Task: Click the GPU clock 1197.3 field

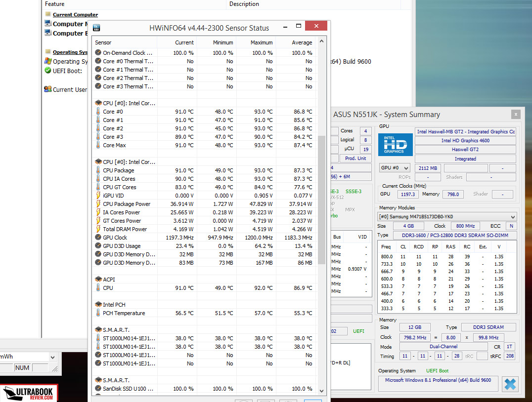Action: tap(407, 194)
